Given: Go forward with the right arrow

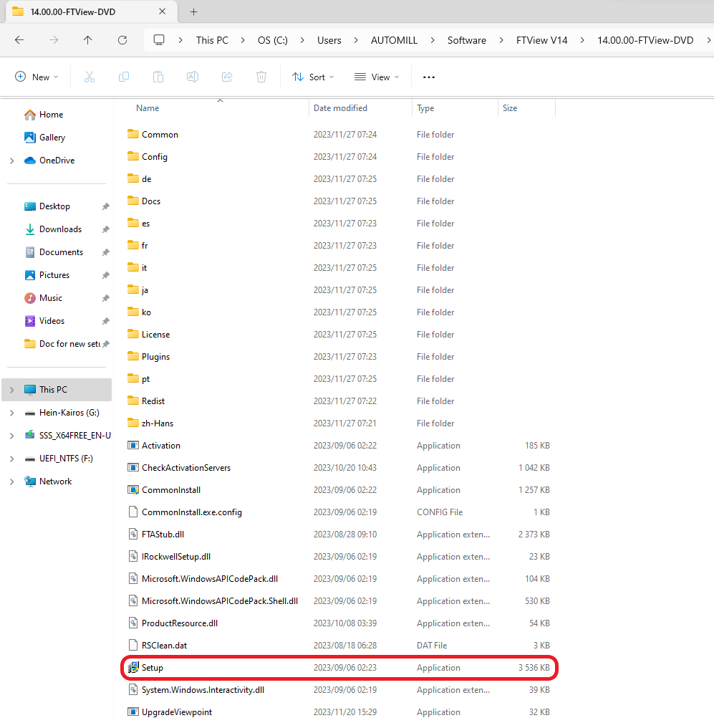Looking at the screenshot, I should (x=54, y=40).
